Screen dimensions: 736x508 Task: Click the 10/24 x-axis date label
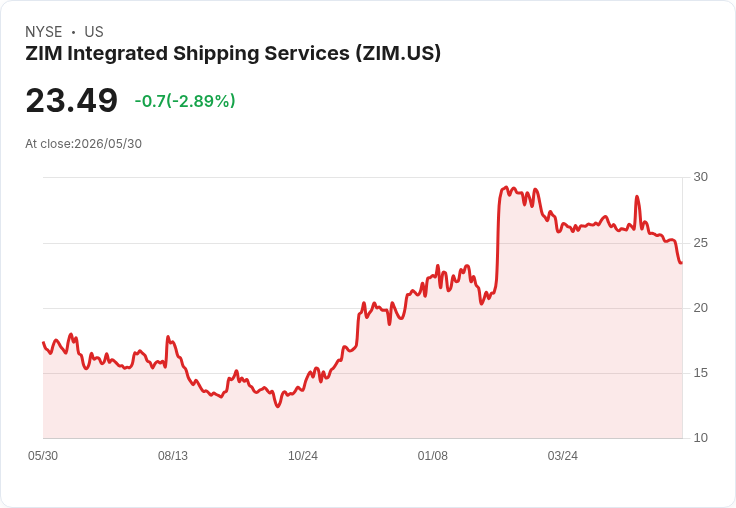click(x=303, y=456)
